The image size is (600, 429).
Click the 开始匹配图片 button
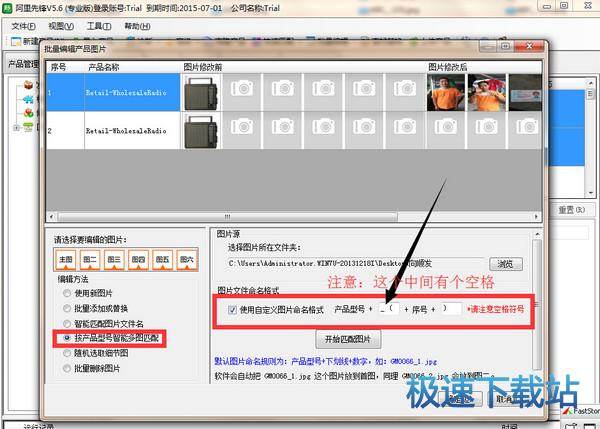pyautogui.click(x=348, y=339)
